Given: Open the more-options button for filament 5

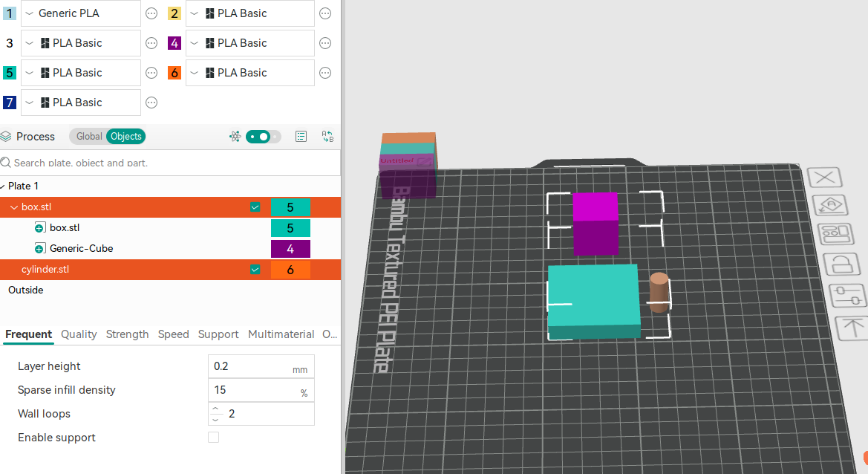Looking at the screenshot, I should (x=151, y=73).
